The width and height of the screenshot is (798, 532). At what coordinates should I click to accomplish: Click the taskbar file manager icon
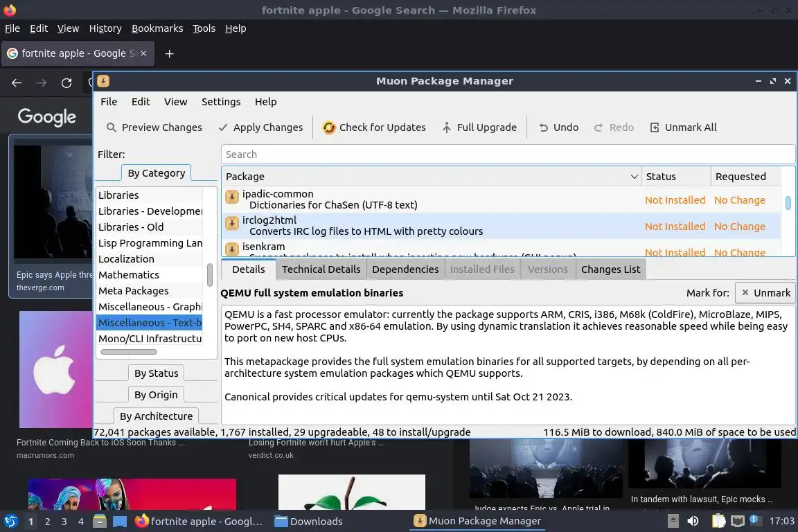tap(100, 522)
